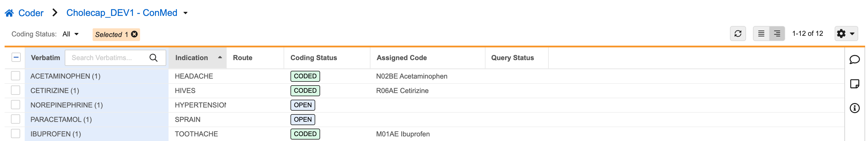
Task: Open the comments side panel
Action: click(x=854, y=60)
